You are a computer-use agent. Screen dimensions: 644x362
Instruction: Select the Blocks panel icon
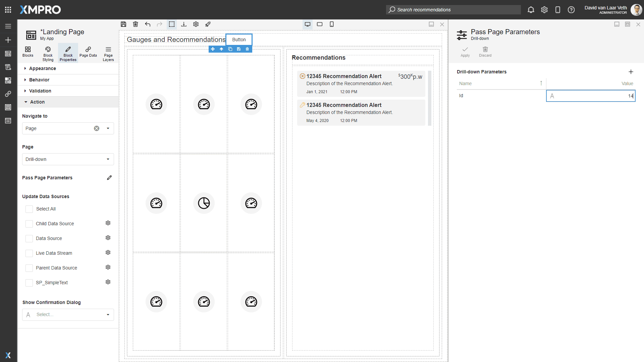[x=28, y=53]
